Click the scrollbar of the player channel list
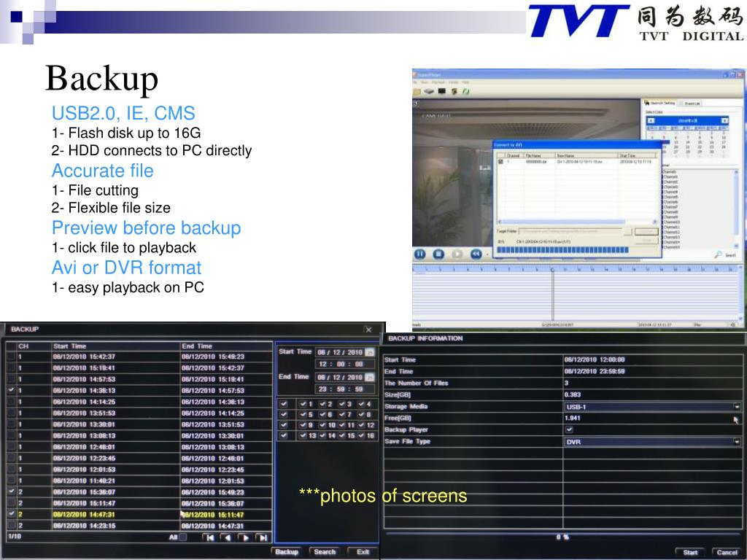 pyautogui.click(x=737, y=209)
